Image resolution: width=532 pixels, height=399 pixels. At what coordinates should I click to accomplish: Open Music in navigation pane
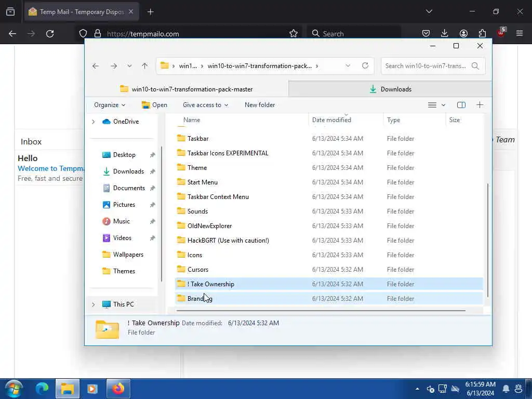click(x=116, y=221)
